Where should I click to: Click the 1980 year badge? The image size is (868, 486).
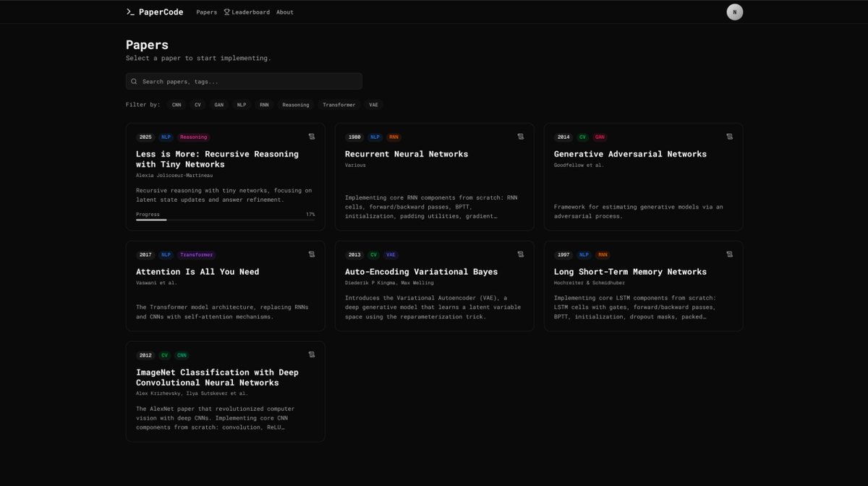coord(354,137)
